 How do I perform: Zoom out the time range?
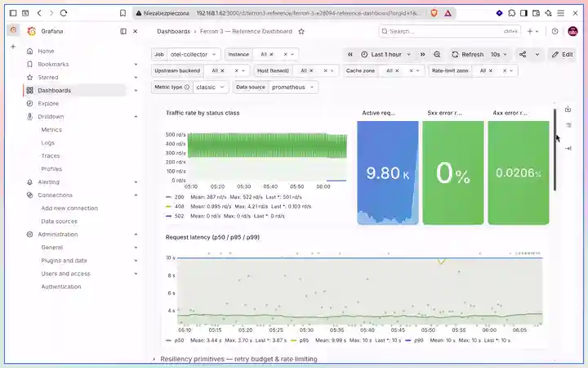point(437,55)
